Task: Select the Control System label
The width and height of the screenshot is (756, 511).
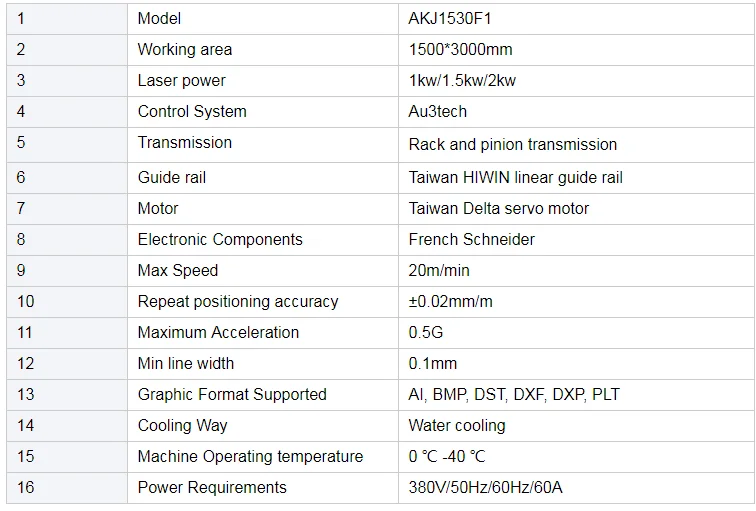Action: pos(192,111)
